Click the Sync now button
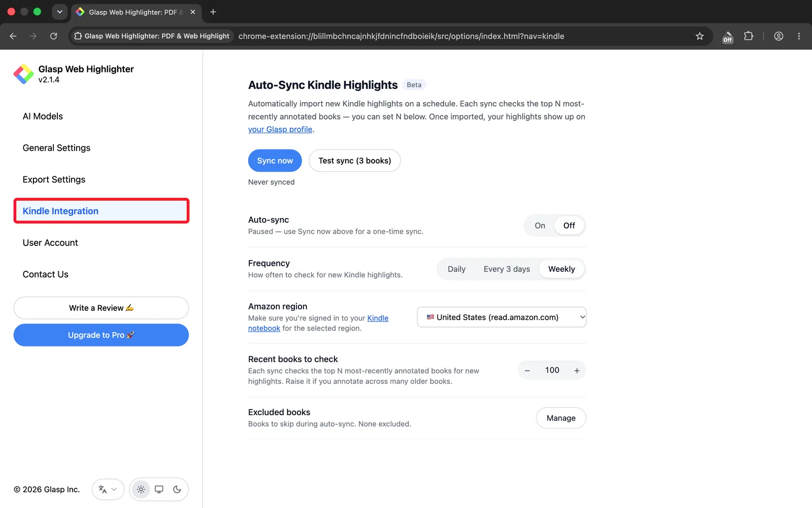812x508 pixels. pos(275,161)
